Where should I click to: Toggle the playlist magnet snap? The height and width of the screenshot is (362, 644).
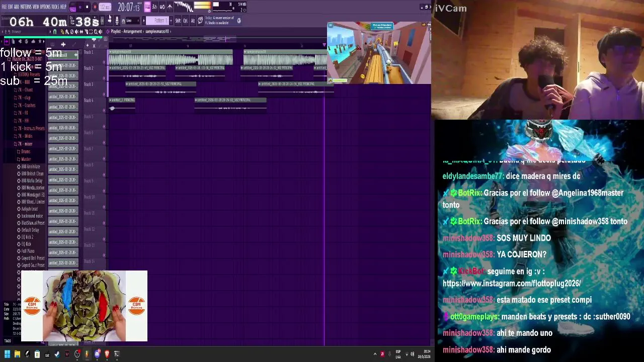point(55,31)
